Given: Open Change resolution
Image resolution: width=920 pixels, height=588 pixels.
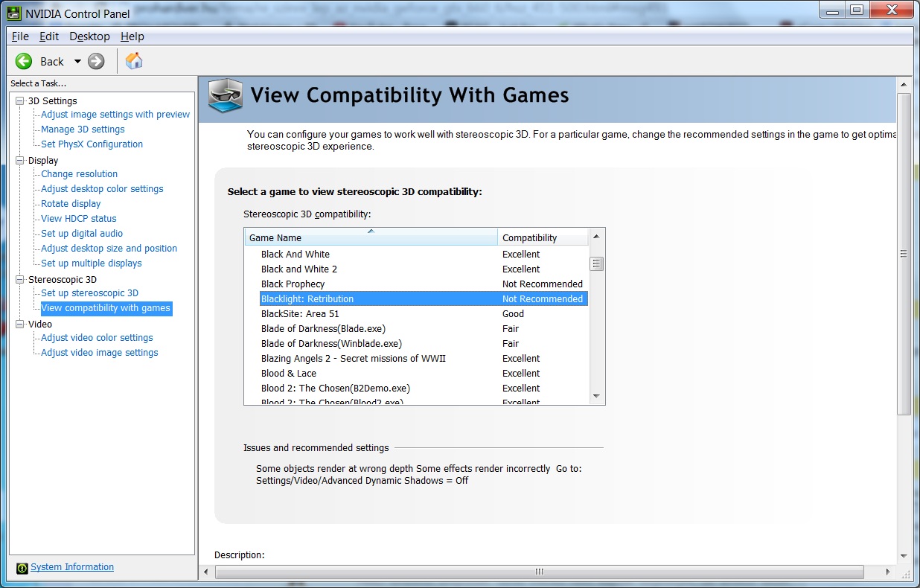Looking at the screenshot, I should [x=79, y=174].
